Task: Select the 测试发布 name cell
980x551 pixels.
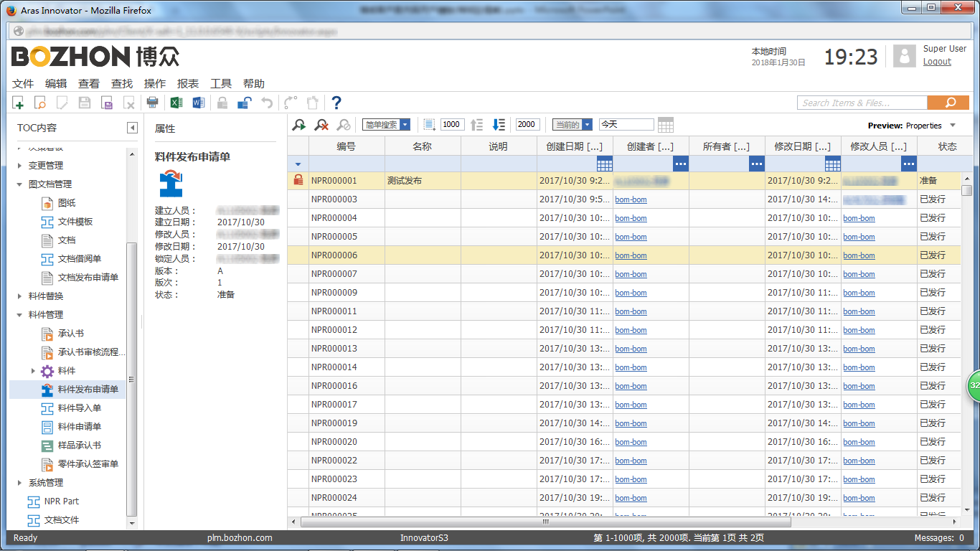Action: [x=423, y=181]
